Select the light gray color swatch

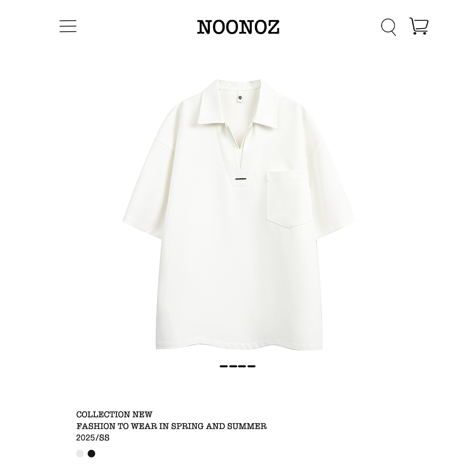80,453
